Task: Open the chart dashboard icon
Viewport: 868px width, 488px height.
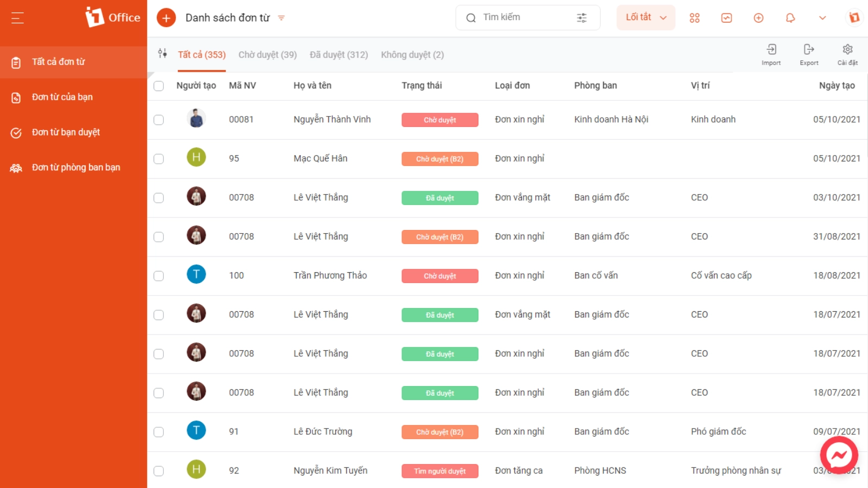Action: 726,18
